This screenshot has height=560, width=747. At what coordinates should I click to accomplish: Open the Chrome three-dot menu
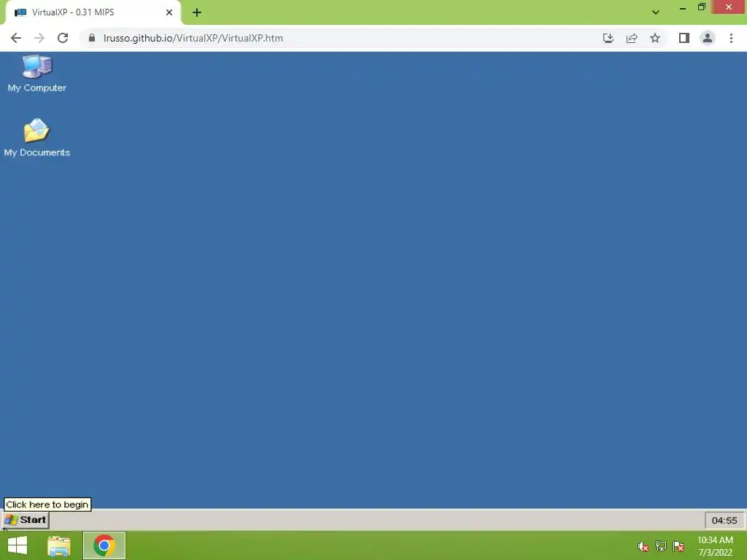coord(731,38)
